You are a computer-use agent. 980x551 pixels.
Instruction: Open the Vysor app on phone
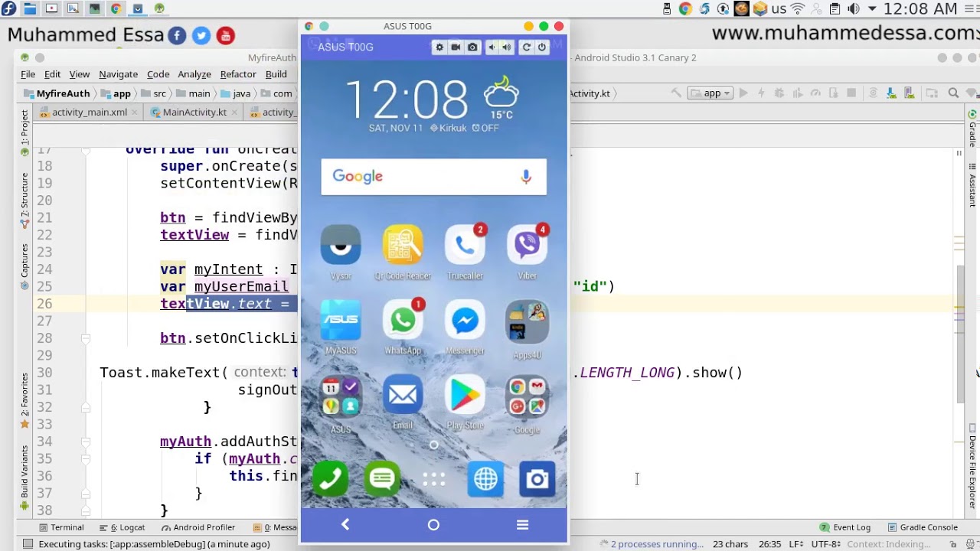tap(341, 245)
